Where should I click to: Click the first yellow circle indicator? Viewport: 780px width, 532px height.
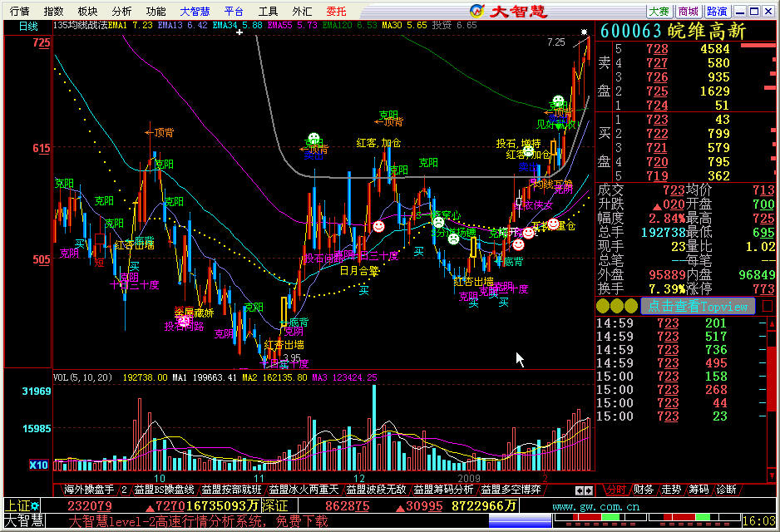click(x=603, y=306)
